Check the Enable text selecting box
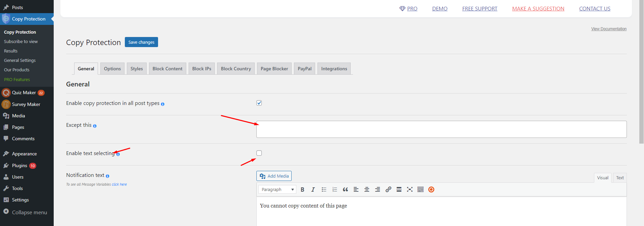The height and width of the screenshot is (226, 644). click(x=259, y=153)
